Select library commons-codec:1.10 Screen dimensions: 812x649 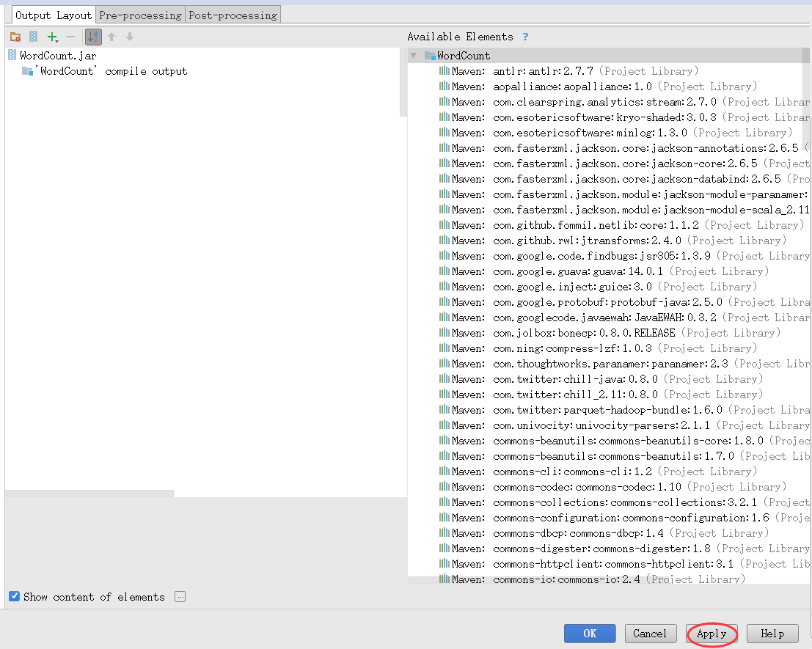(x=612, y=487)
